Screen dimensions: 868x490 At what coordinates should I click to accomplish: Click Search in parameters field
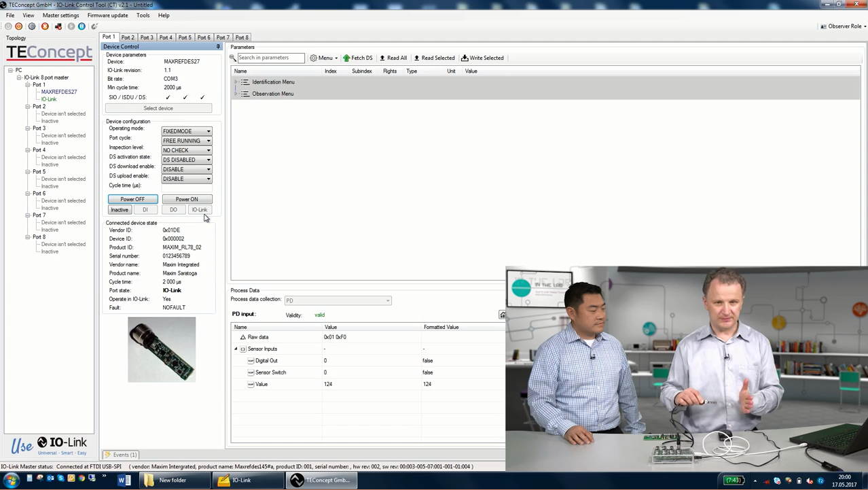(270, 58)
